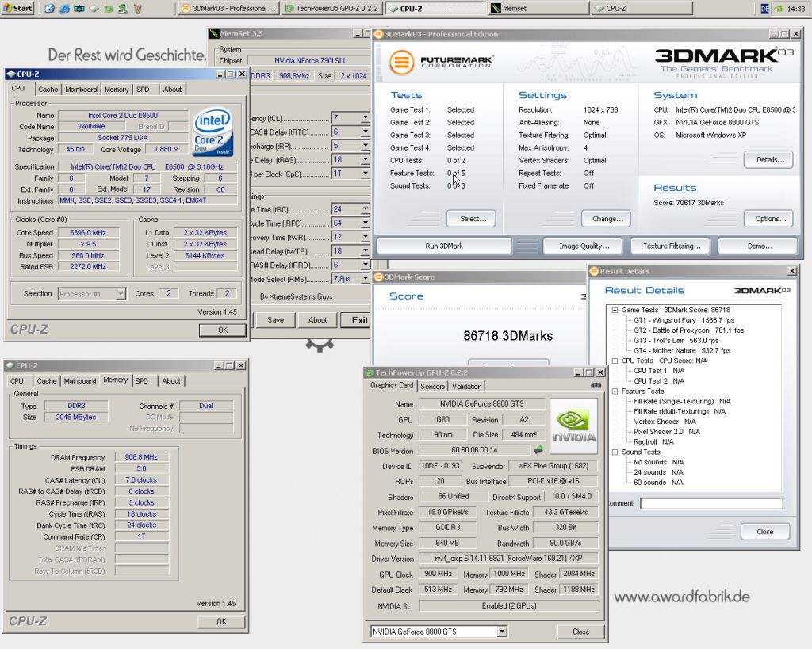Switch to Mainboard tab in upper CPU-Z
Screen dimensions: 812x649
pos(82,89)
